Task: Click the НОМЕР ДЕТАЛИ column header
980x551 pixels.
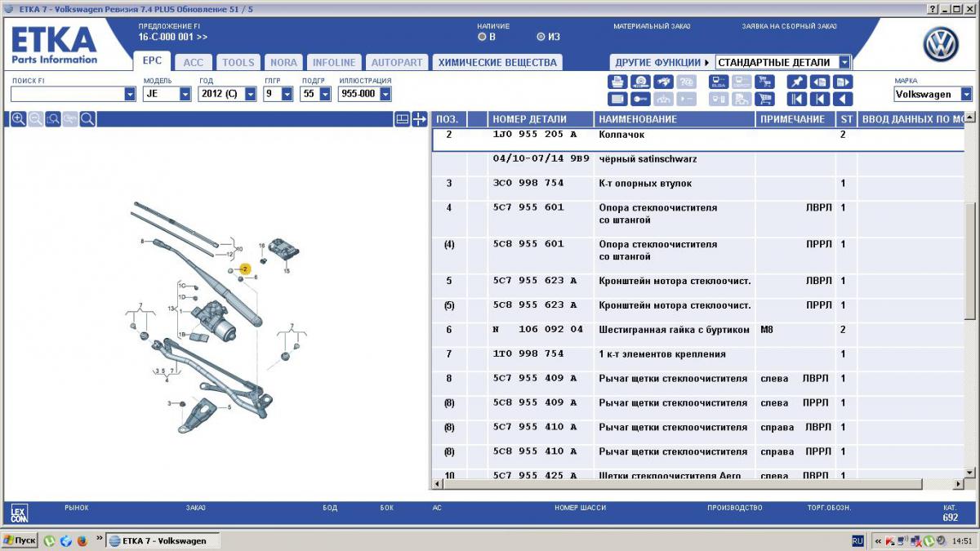Action: 541,119
